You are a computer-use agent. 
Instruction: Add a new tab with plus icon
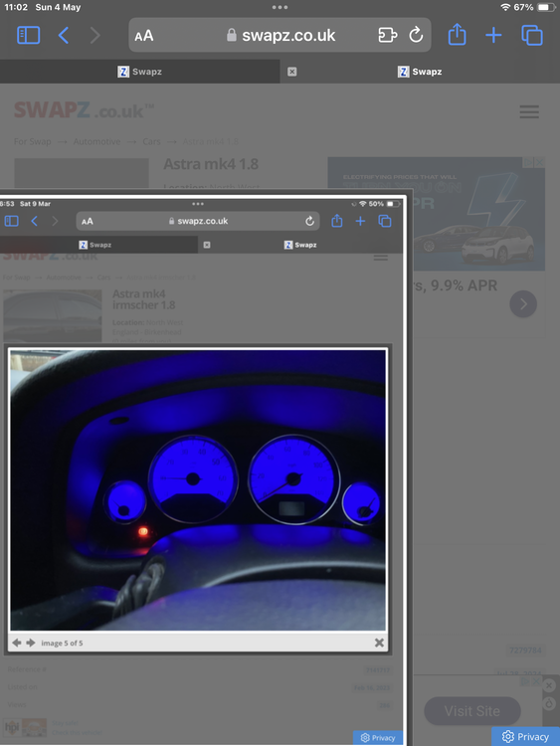click(493, 35)
